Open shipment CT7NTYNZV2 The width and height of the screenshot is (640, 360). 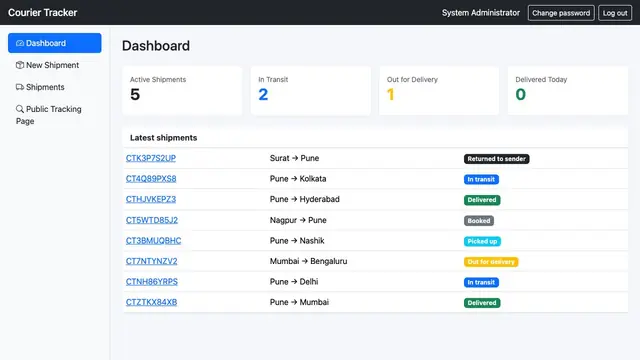151,261
